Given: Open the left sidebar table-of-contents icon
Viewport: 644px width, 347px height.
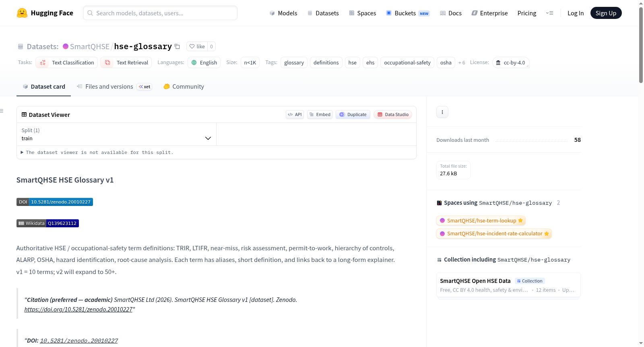Looking at the screenshot, I should 2,111.
